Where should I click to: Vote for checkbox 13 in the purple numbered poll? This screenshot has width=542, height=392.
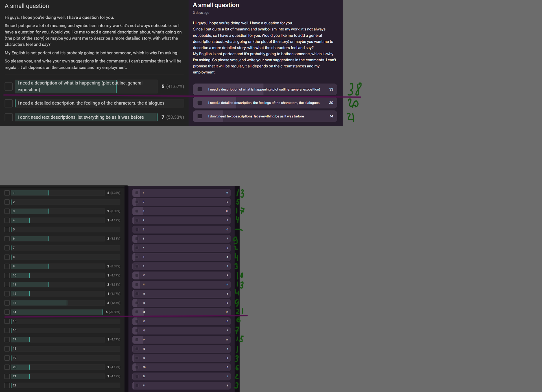click(137, 303)
